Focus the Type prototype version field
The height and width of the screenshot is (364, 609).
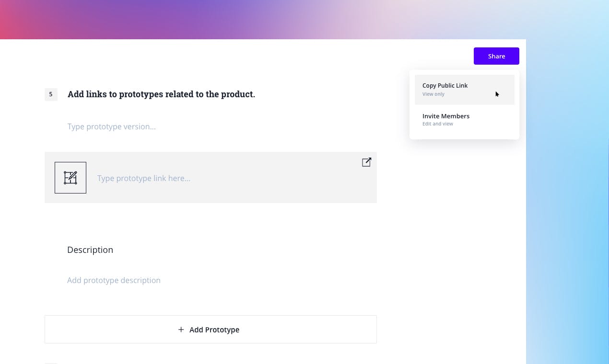pyautogui.click(x=112, y=126)
